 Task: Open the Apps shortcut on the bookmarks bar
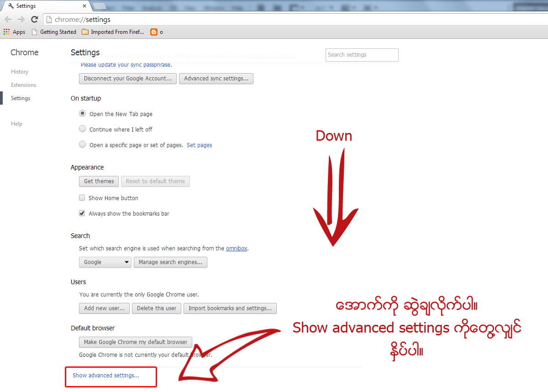click(14, 32)
